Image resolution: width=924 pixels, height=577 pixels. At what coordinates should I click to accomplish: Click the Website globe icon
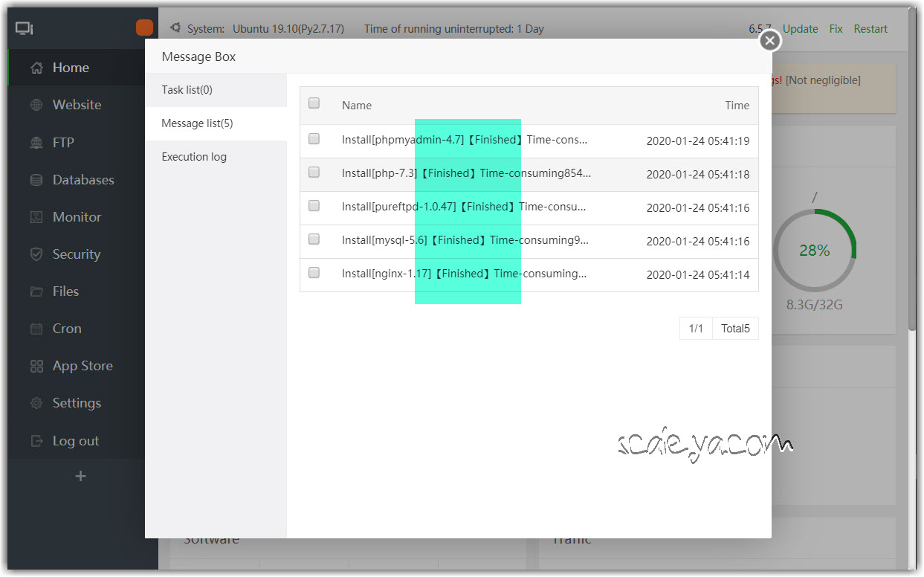pyautogui.click(x=36, y=105)
